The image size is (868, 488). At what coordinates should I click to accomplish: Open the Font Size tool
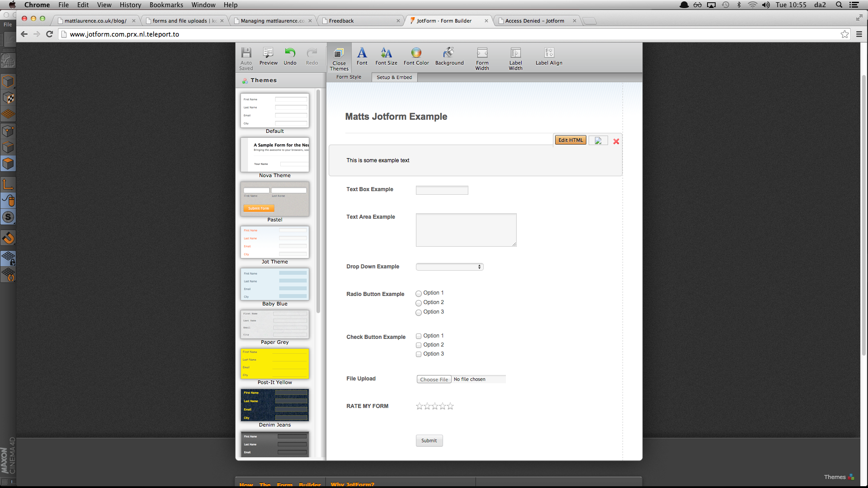(386, 53)
